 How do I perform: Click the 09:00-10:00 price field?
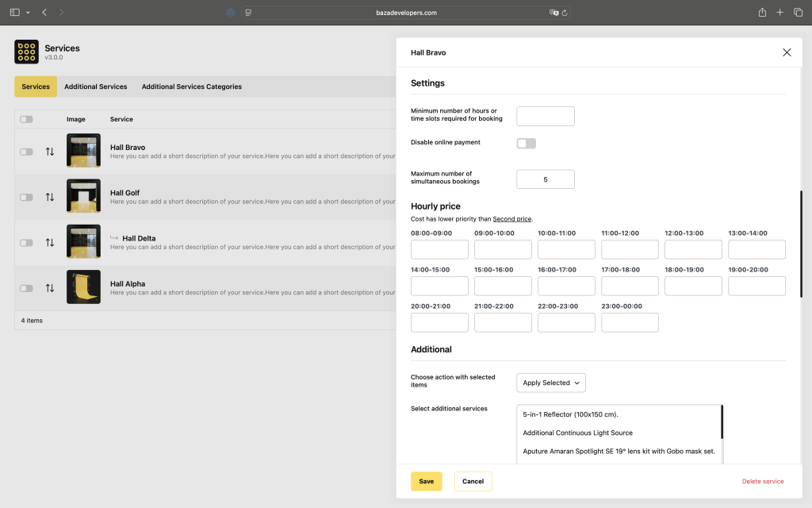point(503,249)
